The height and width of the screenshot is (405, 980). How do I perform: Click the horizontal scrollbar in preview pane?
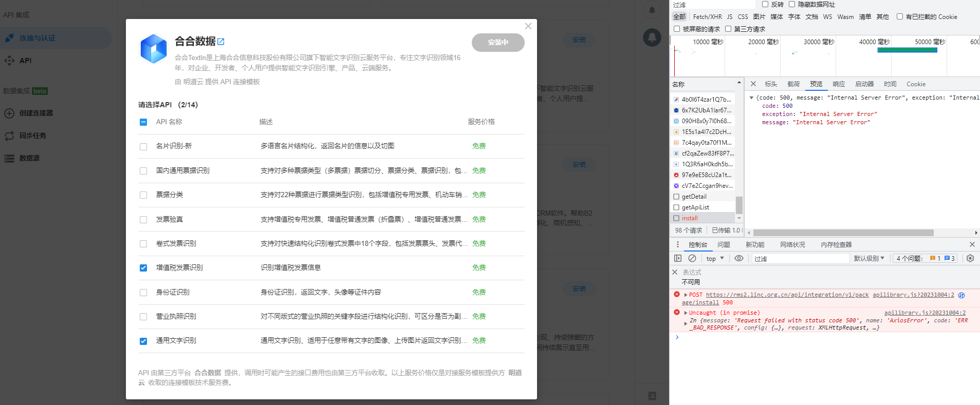[843, 233]
